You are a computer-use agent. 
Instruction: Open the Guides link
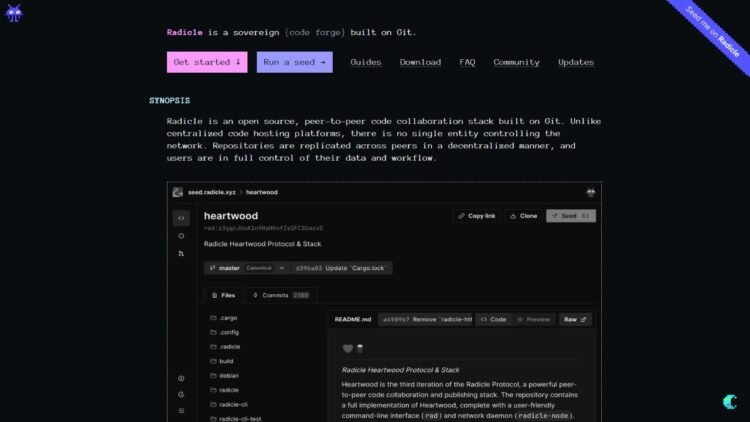[x=366, y=62]
